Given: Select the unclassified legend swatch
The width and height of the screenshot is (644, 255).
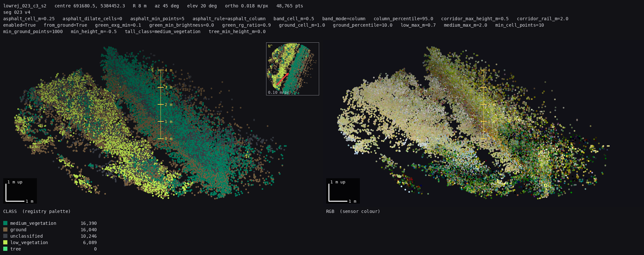Looking at the screenshot, I should (5, 236).
